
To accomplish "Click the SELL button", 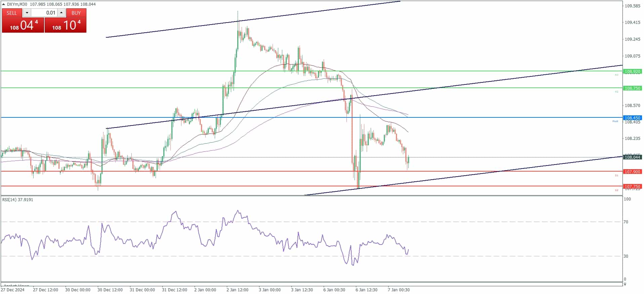I will coord(12,13).
